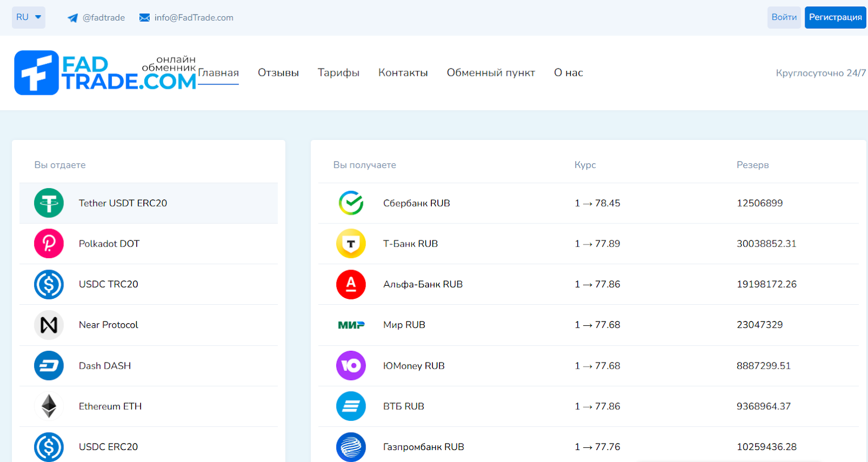Choose ЮMoney RUB label
This screenshot has height=462, width=868.
point(414,365)
